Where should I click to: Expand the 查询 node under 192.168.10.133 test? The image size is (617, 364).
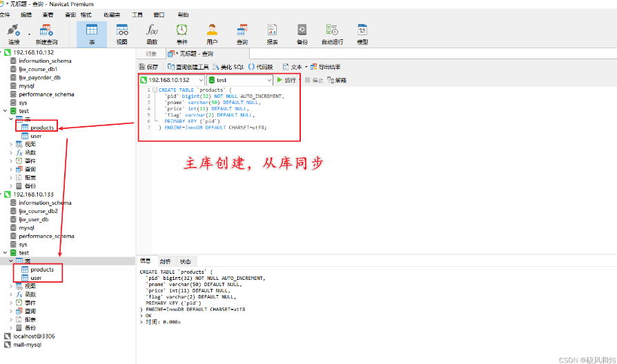coord(11,312)
